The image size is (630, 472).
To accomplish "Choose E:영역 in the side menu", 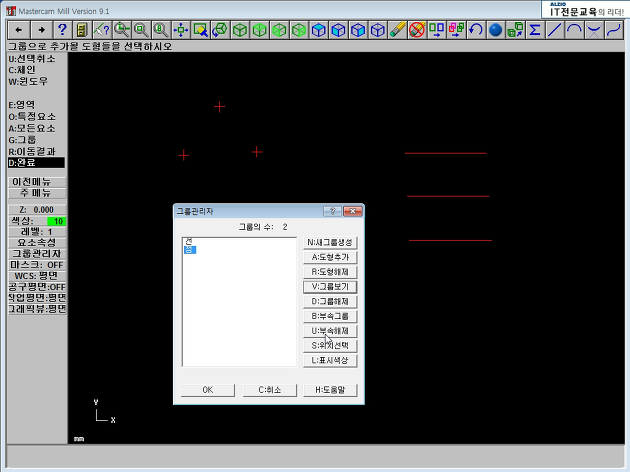I will coord(22,105).
